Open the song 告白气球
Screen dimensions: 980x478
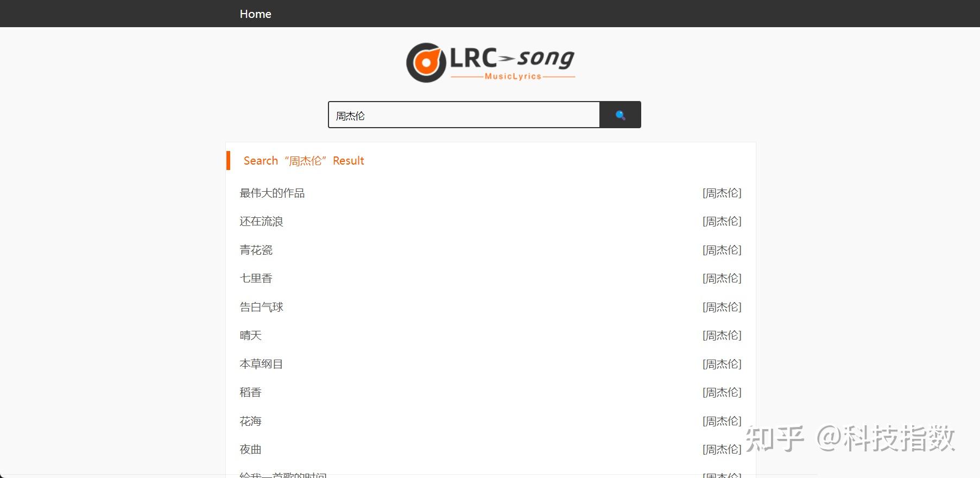click(261, 307)
